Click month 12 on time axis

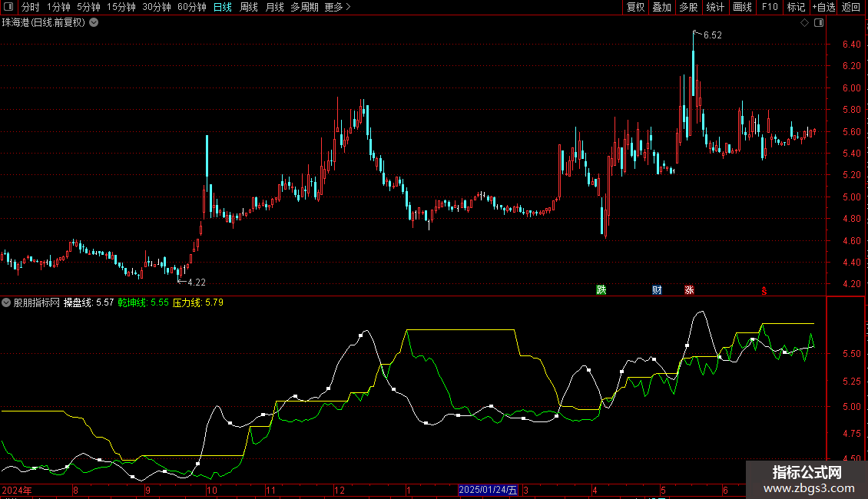[340, 490]
